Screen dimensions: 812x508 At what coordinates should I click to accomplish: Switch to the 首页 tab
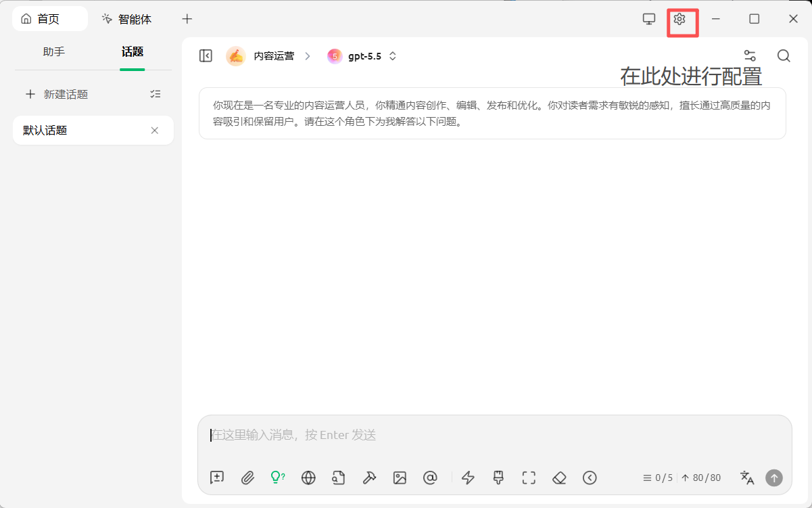[50, 19]
